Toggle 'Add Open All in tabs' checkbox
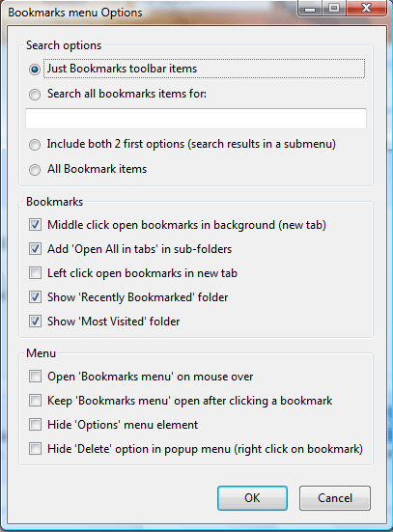Image resolution: width=393 pixels, height=532 pixels. 35,249
